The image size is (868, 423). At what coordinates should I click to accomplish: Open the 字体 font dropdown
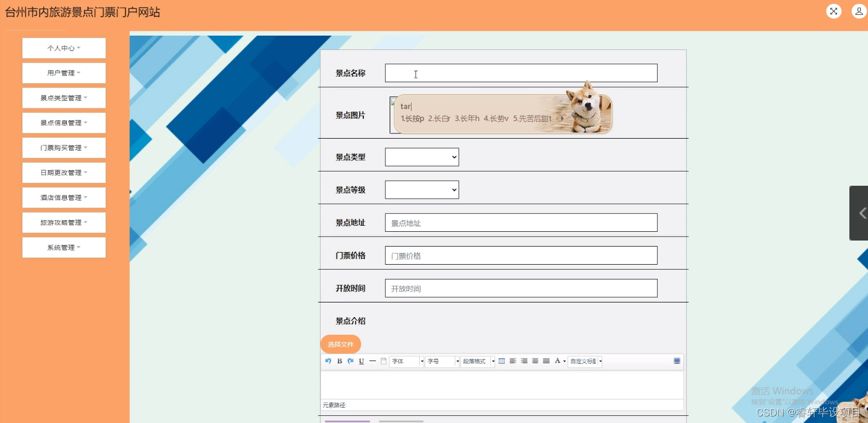pyautogui.click(x=407, y=361)
